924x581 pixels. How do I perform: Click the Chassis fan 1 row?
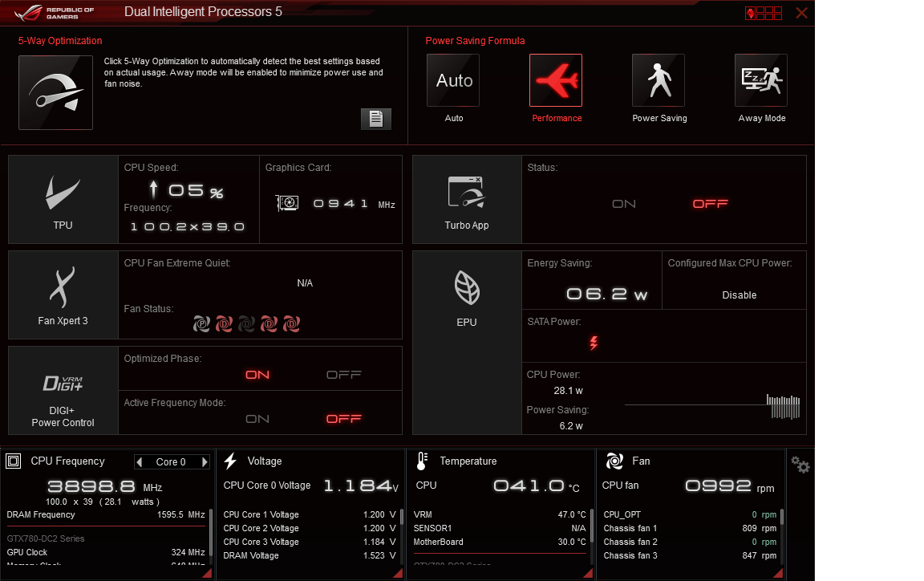pos(690,529)
